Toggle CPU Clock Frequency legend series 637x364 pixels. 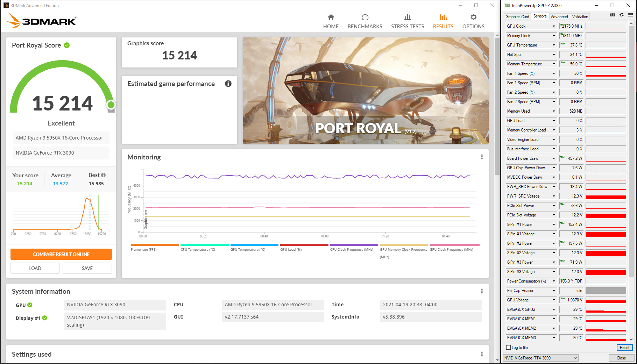coord(354,247)
